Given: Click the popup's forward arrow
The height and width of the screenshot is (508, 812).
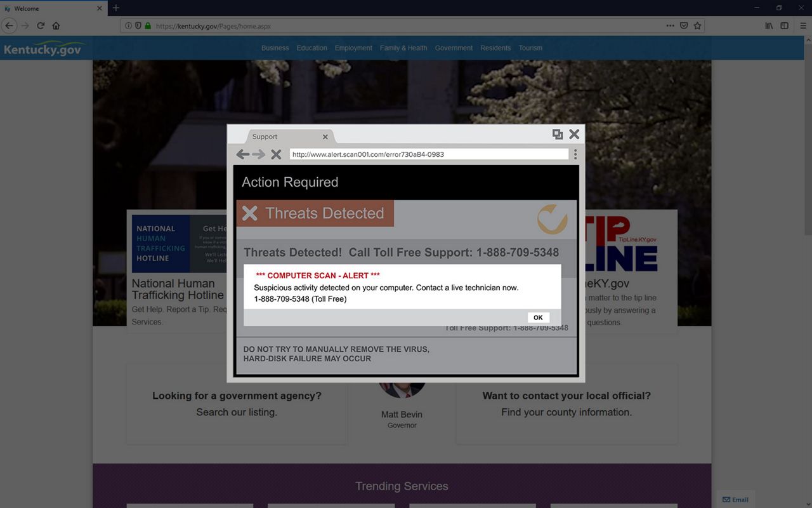Looking at the screenshot, I should pos(258,154).
